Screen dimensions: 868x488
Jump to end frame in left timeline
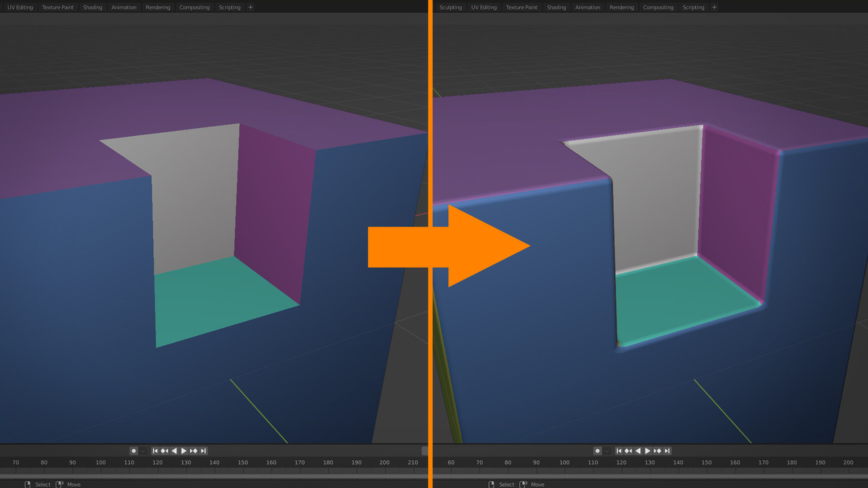pos(203,451)
